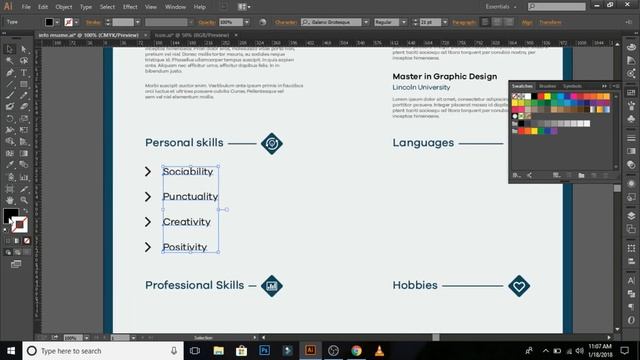Select the Lasso tool

click(24, 61)
